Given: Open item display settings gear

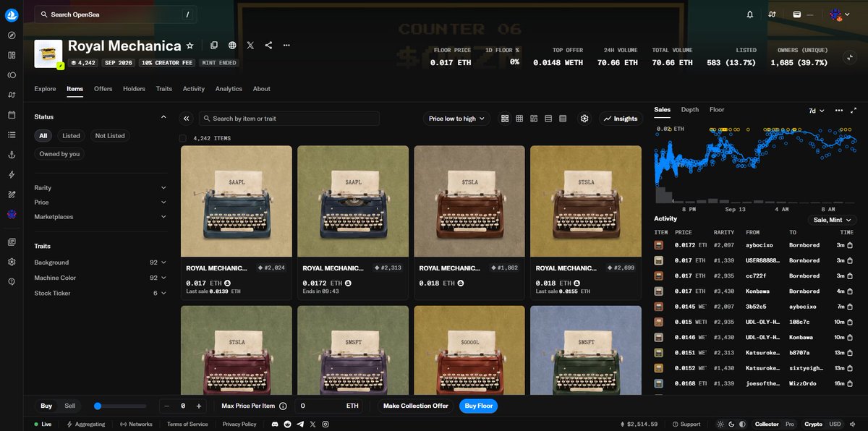Looking at the screenshot, I should click(x=584, y=119).
